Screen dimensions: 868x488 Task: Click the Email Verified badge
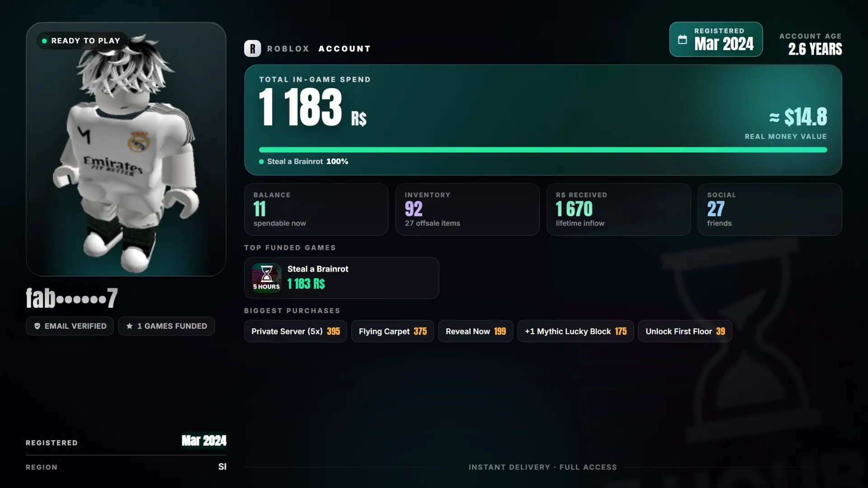[x=70, y=326]
